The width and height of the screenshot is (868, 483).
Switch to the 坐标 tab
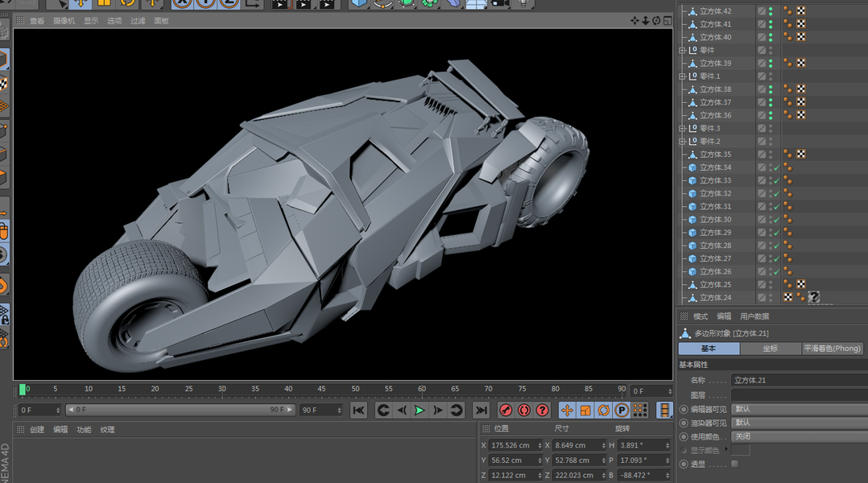pos(770,349)
